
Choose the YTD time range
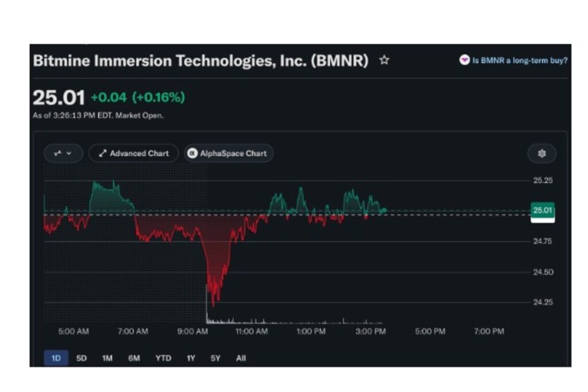coord(164,358)
